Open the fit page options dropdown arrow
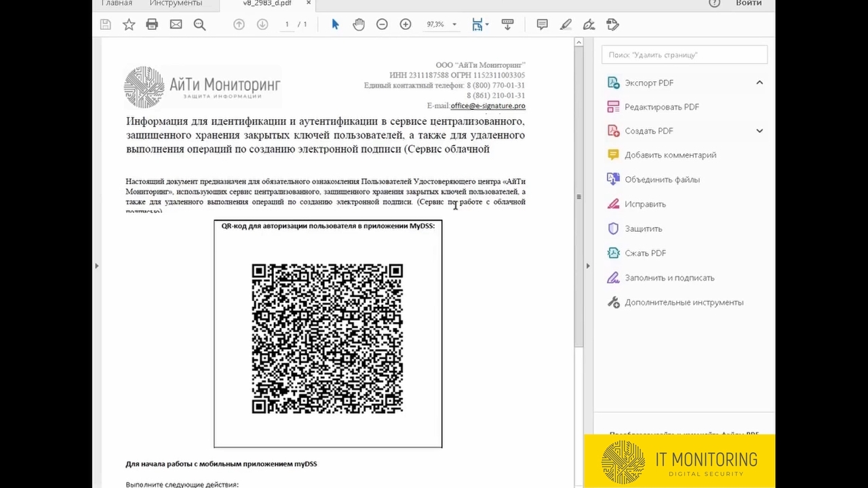 (x=487, y=25)
